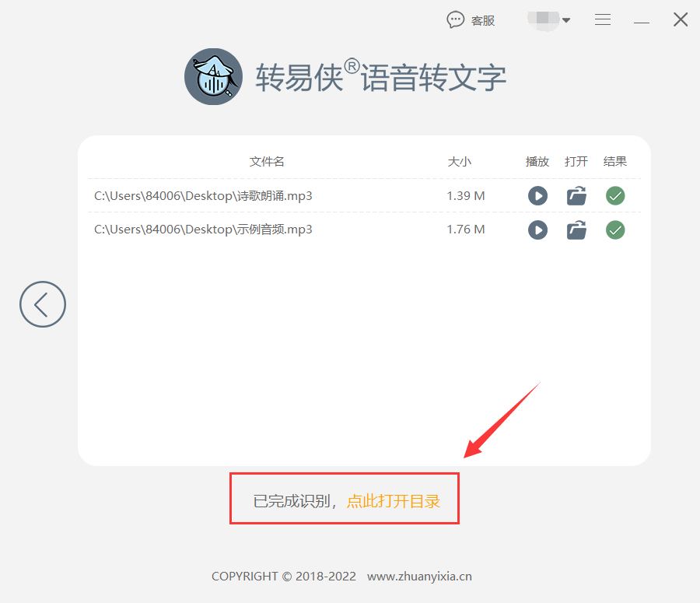Click the 打开 column header
Image resolution: width=700 pixels, height=603 pixels.
click(x=576, y=162)
